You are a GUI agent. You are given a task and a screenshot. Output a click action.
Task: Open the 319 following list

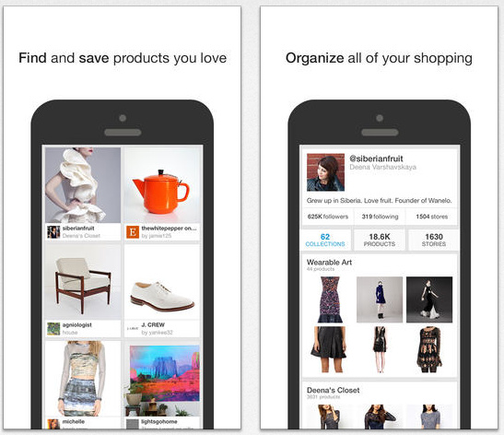pos(380,217)
